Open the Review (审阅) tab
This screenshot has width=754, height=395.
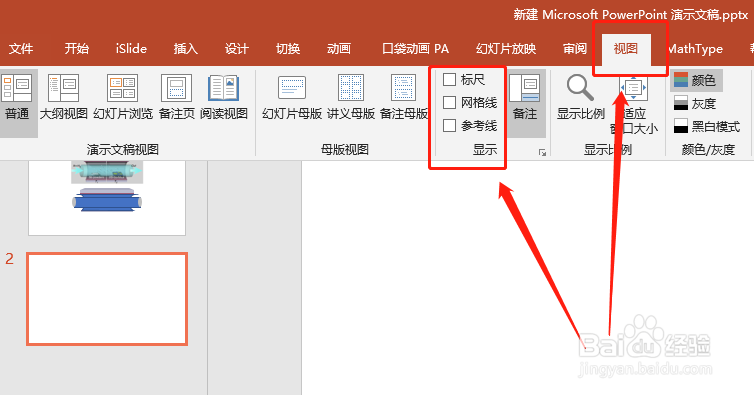pos(575,49)
